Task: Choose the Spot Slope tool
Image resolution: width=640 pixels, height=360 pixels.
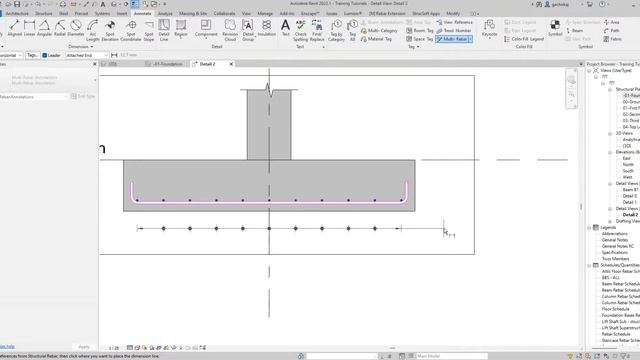Action: click(149, 31)
